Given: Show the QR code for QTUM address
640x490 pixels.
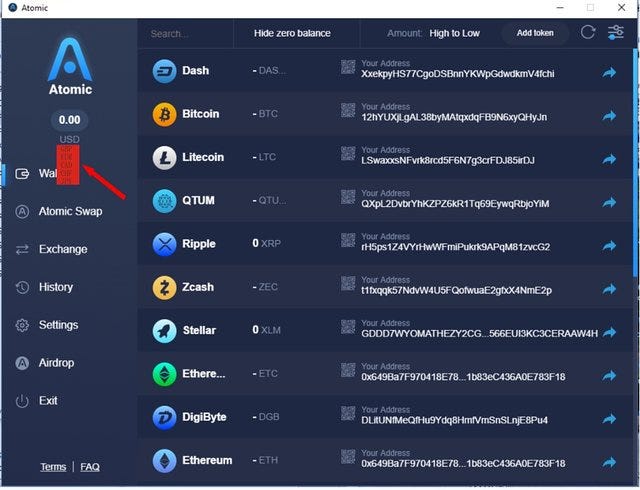Looking at the screenshot, I should click(348, 197).
